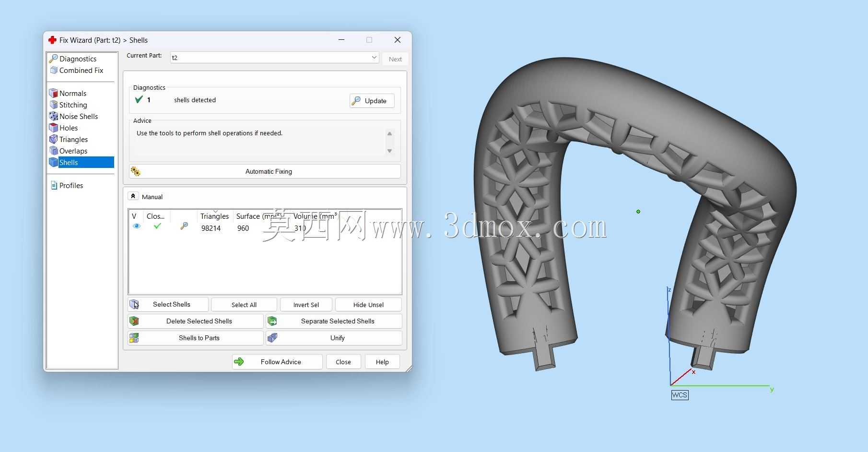Click the Unify button

pos(334,338)
